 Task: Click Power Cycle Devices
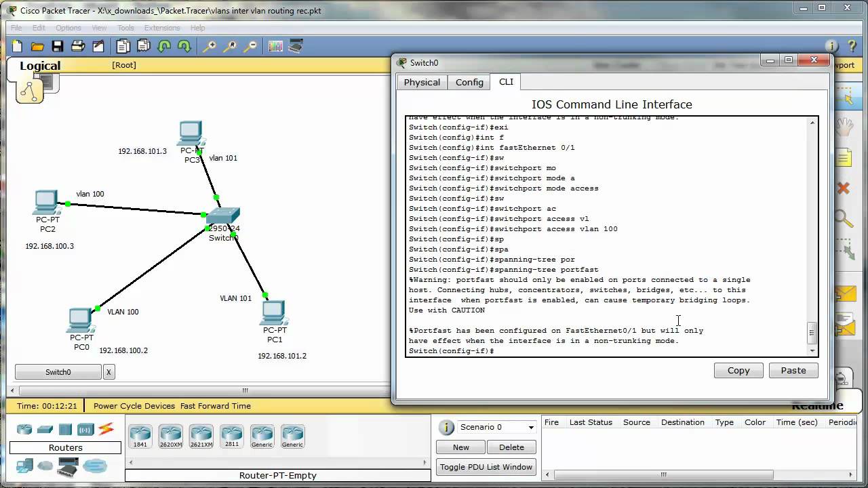tap(134, 406)
